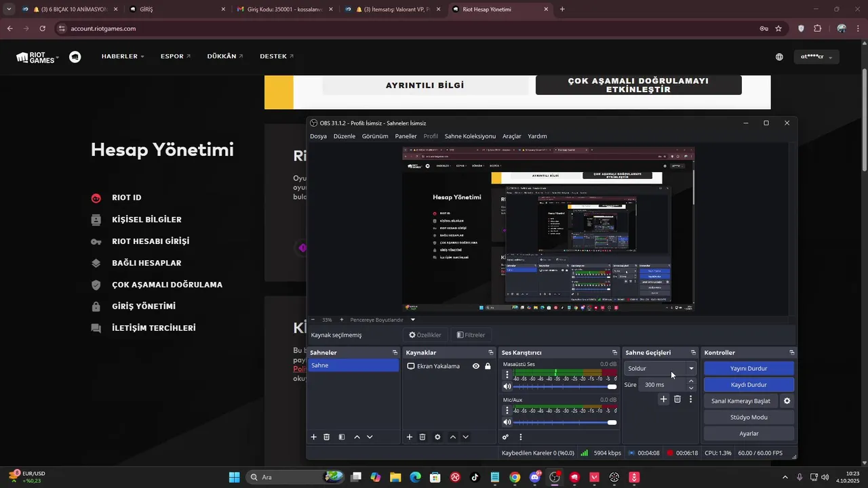868x488 pixels.
Task: Pop out the Kontroller dock icon
Action: pyautogui.click(x=791, y=352)
